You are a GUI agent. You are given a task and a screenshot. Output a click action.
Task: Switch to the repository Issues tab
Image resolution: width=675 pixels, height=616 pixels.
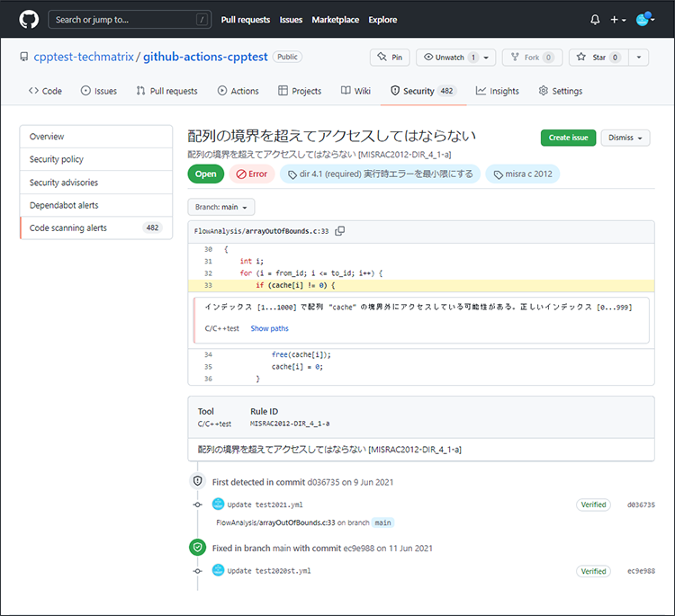99,91
